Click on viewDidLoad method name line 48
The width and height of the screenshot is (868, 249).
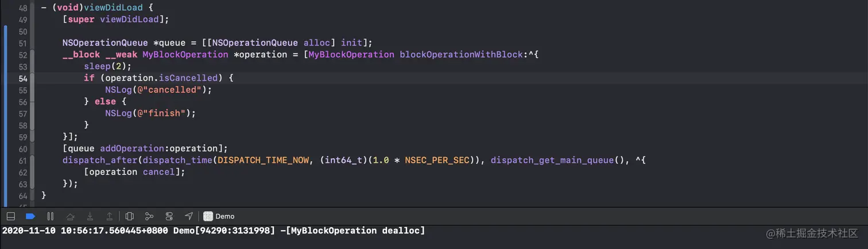pyautogui.click(x=102, y=8)
